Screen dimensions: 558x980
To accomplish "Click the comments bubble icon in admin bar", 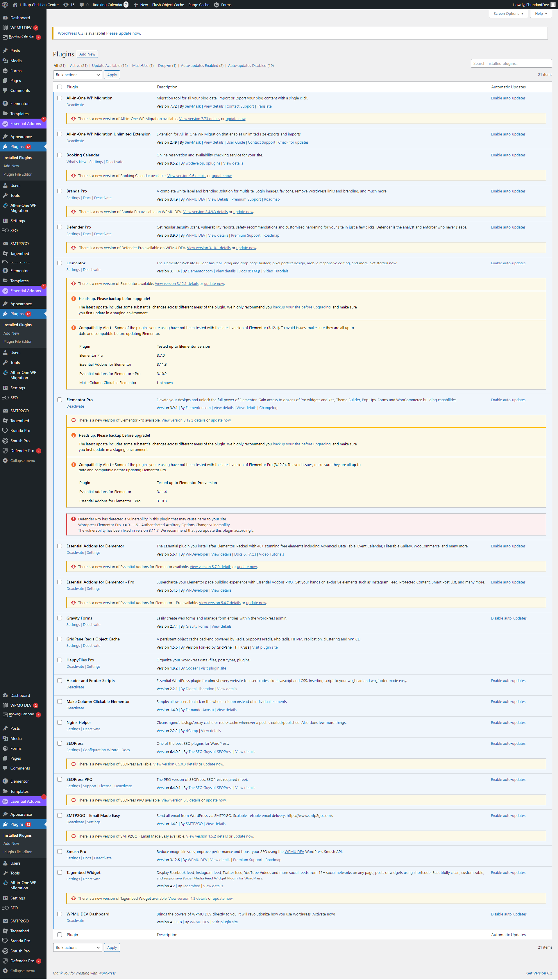I will coord(82,5).
